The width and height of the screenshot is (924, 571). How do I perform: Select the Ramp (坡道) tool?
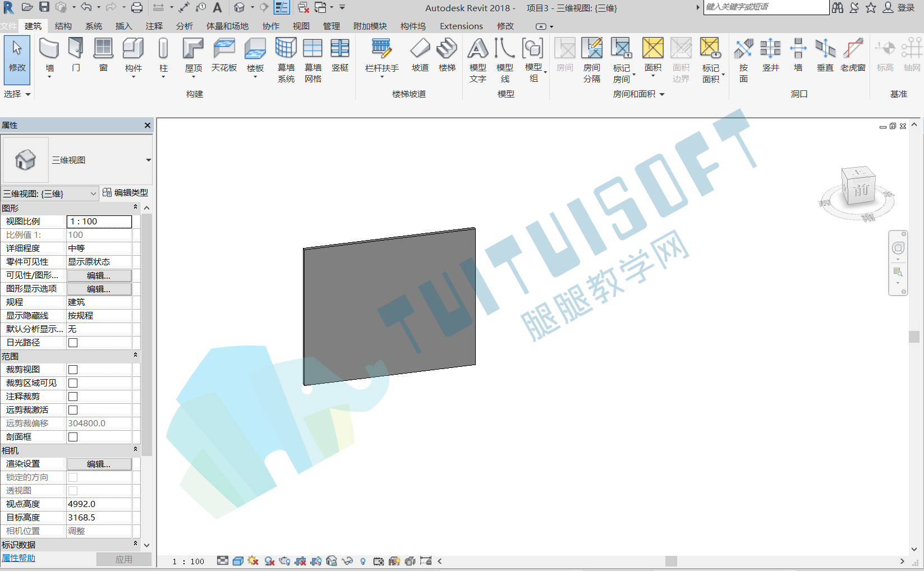point(420,55)
